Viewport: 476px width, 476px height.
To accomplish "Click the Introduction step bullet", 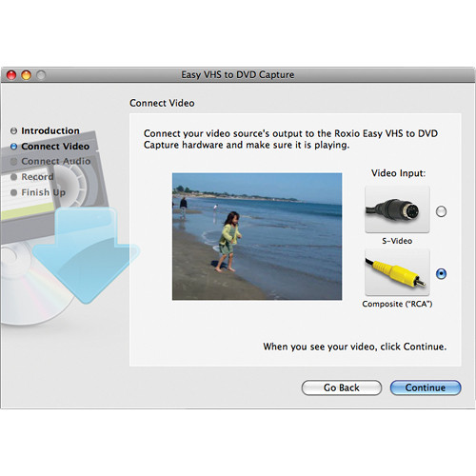I will point(13,130).
